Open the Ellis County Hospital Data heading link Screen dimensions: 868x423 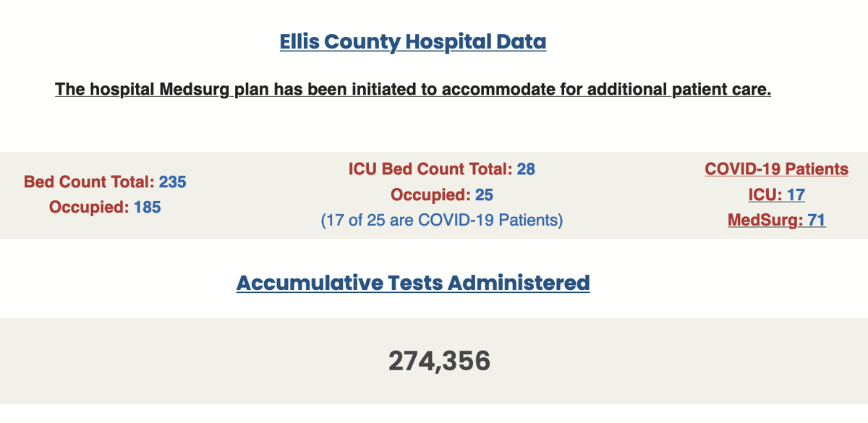pyautogui.click(x=413, y=42)
